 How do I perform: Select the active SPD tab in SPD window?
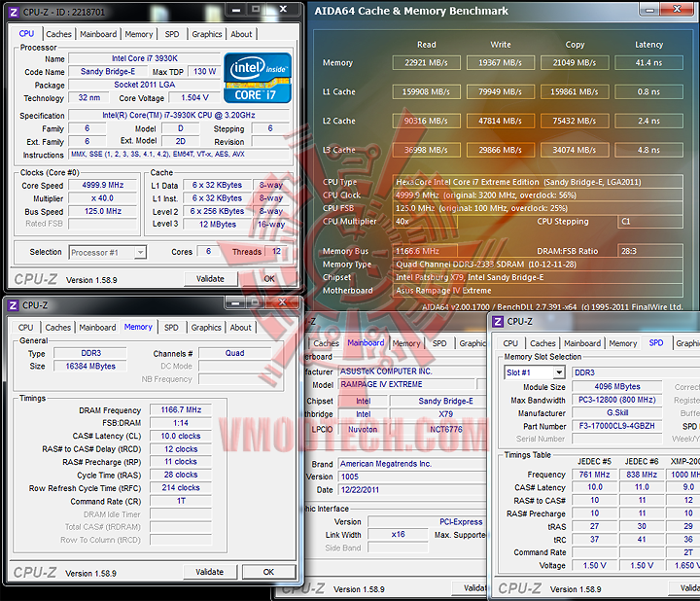click(656, 342)
